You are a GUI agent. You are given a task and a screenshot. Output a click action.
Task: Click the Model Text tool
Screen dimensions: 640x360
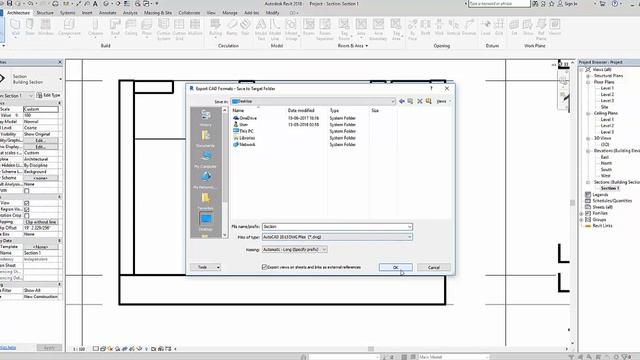pos(261,29)
